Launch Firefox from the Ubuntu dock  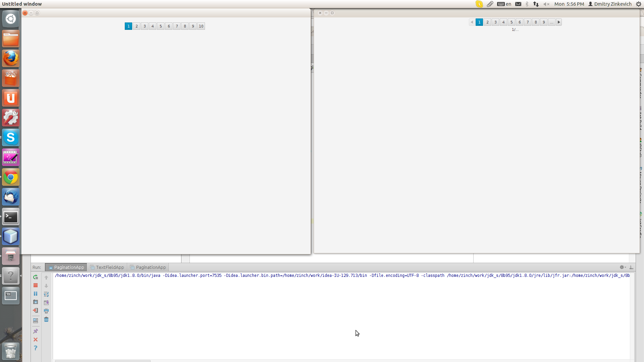[x=11, y=58]
